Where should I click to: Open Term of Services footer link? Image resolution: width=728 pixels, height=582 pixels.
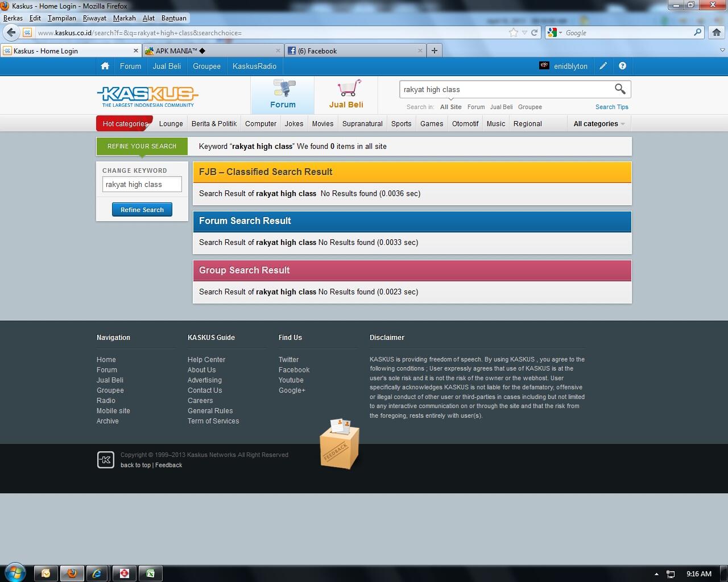213,421
